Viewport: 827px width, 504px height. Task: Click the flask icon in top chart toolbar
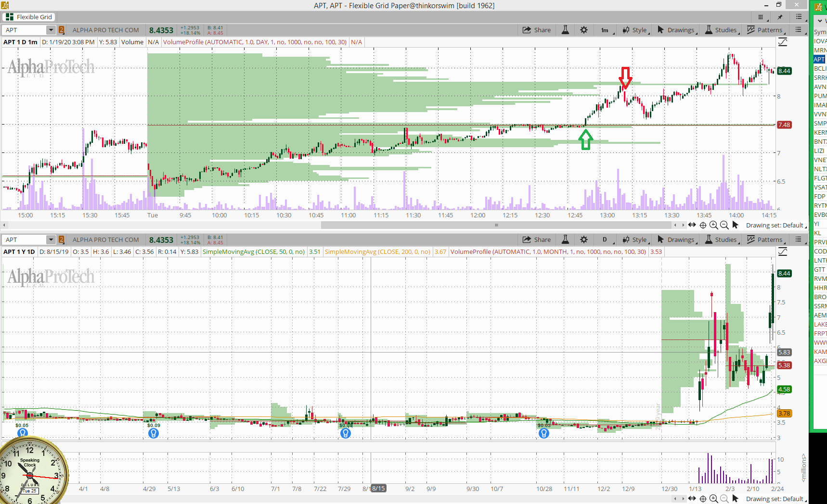tap(566, 30)
